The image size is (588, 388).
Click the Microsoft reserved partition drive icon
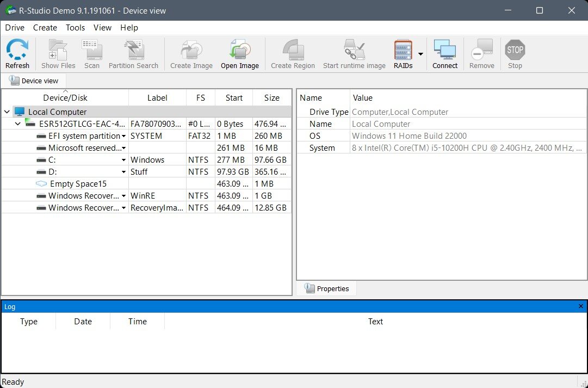(x=41, y=148)
